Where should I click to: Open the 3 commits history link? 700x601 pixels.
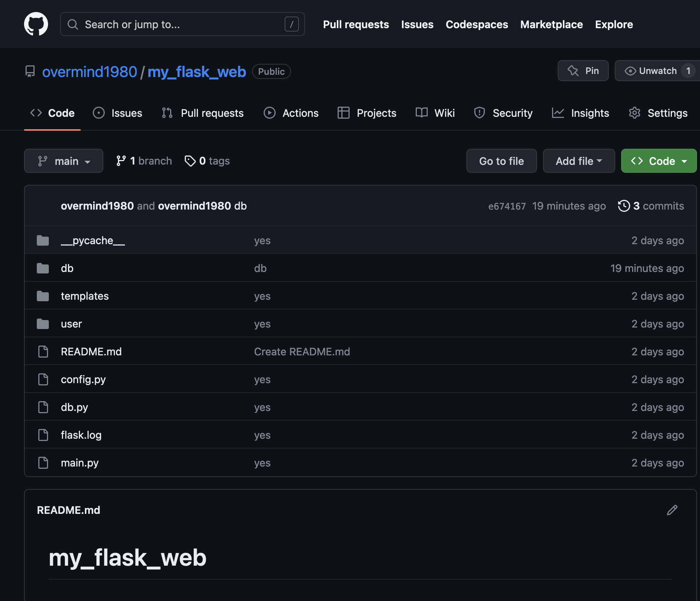pos(651,206)
